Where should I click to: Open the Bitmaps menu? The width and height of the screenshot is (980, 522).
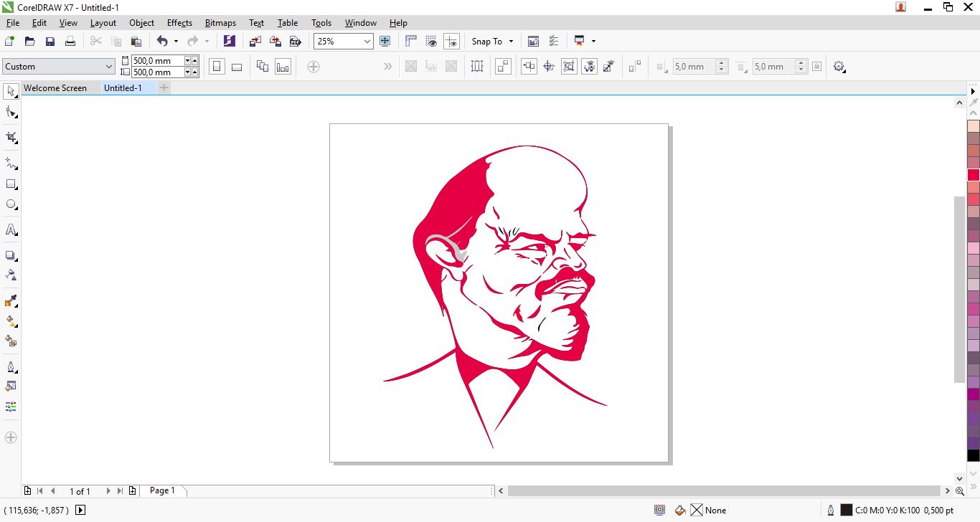point(220,23)
